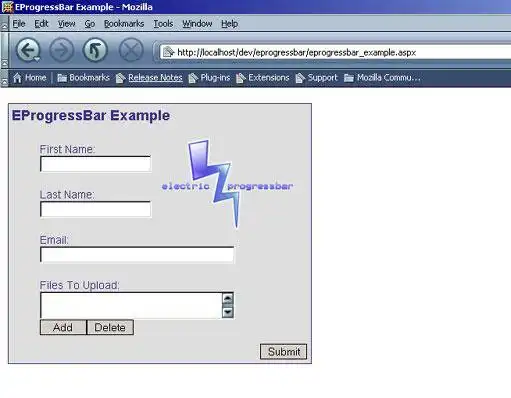Open the Back button history dropdown arrow

[x=37, y=59]
